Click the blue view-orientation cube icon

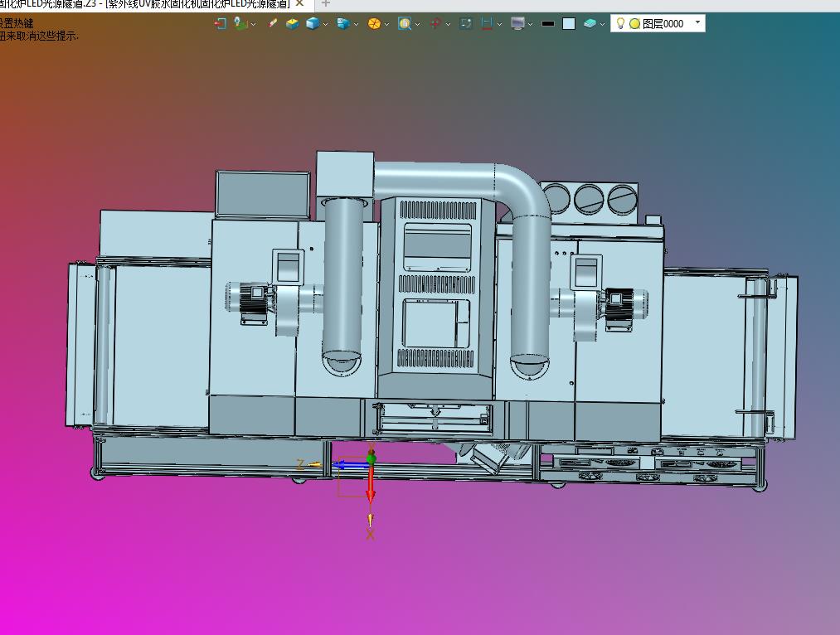click(x=342, y=23)
